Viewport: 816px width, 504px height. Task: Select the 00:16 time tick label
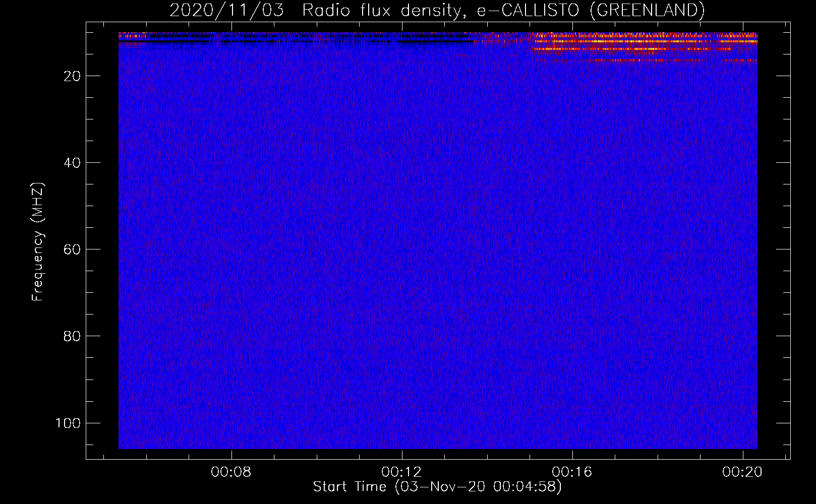[x=572, y=472]
